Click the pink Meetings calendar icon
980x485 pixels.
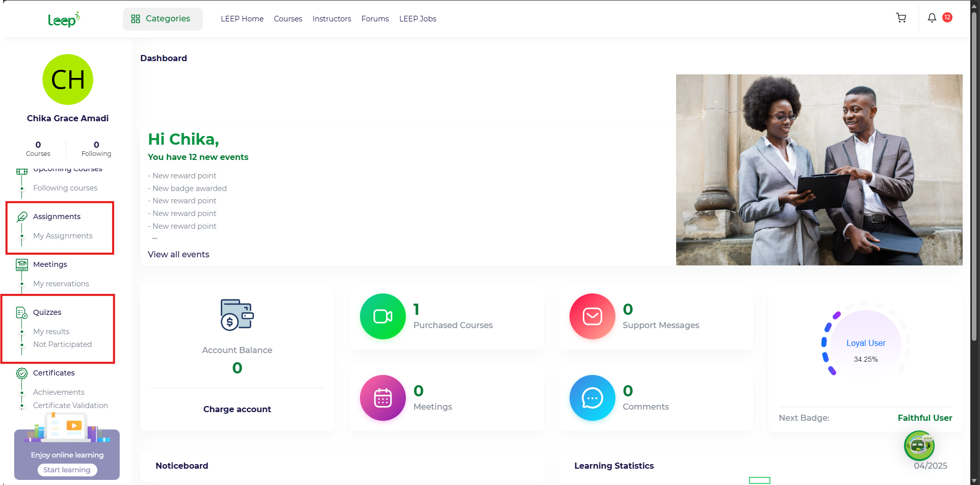pos(382,398)
